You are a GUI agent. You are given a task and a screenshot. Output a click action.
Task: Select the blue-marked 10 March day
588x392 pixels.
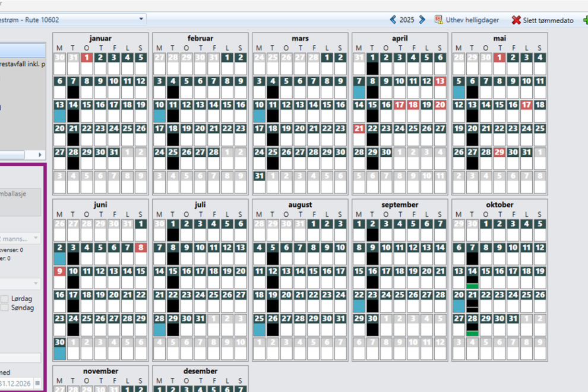(x=259, y=110)
